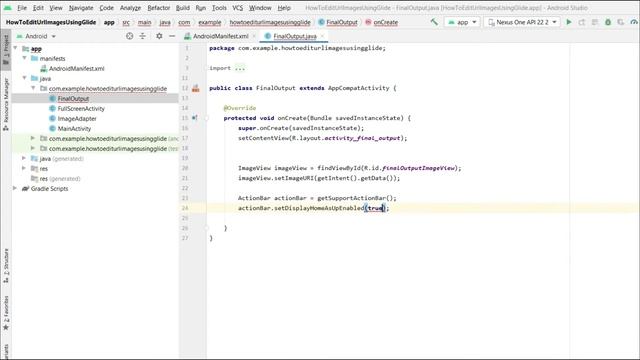Collapse the manifests folder
This screenshot has height=360, width=640.
point(24,58)
